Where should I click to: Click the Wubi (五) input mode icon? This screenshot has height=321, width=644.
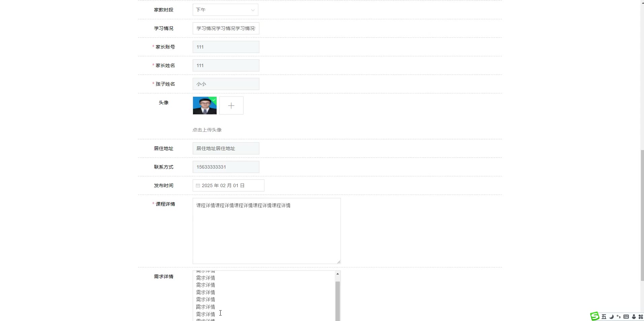point(604,317)
